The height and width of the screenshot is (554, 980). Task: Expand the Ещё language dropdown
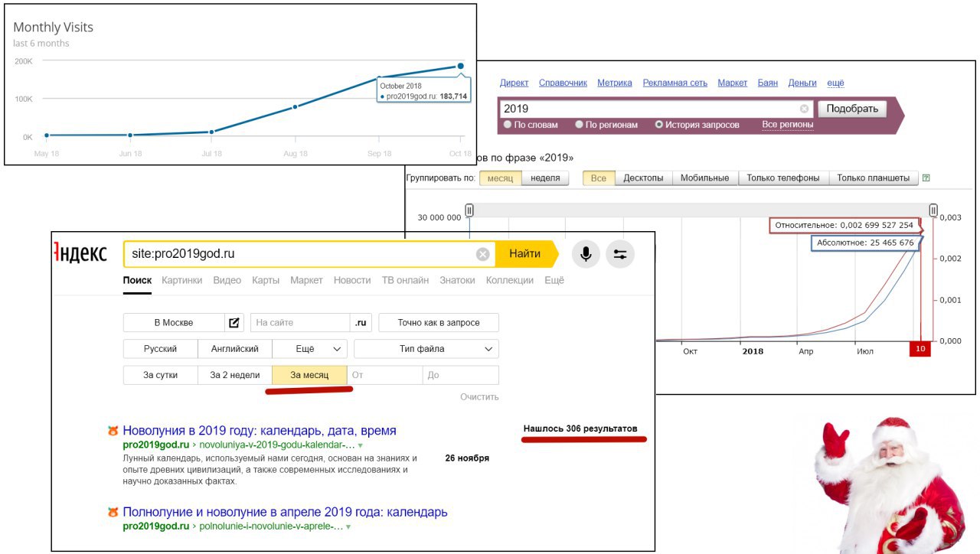pos(310,349)
